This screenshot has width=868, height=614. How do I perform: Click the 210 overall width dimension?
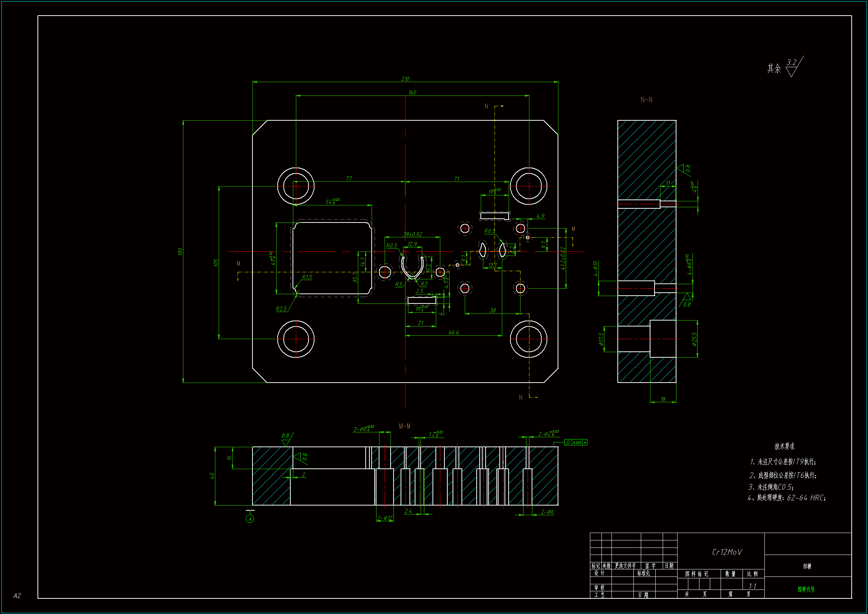(x=405, y=79)
